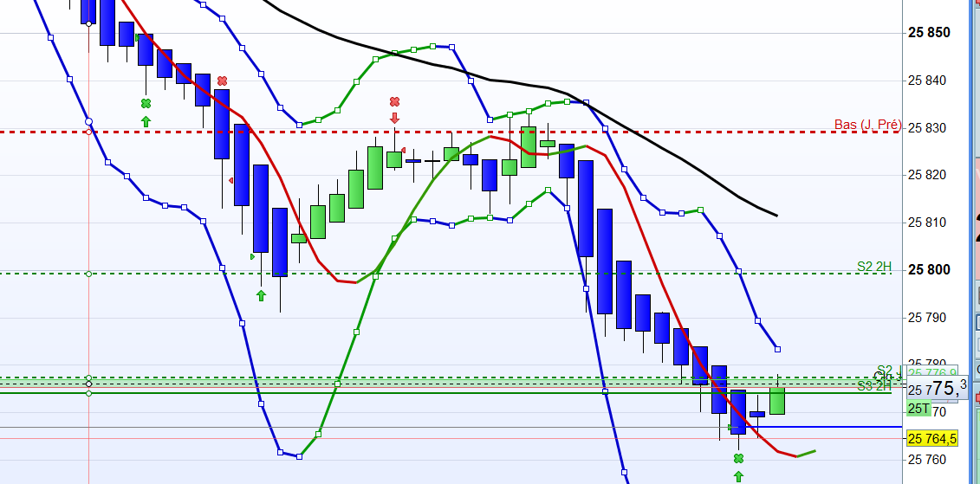Click red cross marker near the 25 840 level
The width and height of the screenshot is (980, 484).
pos(223,81)
